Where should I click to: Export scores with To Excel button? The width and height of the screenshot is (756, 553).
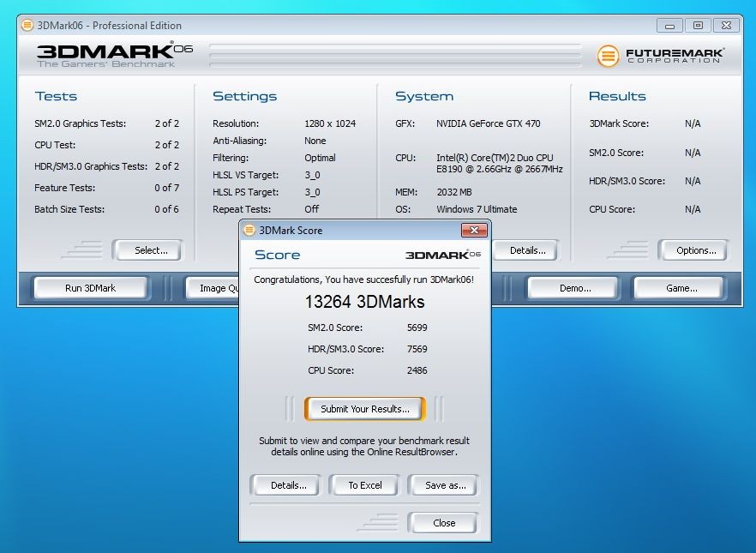tap(364, 485)
